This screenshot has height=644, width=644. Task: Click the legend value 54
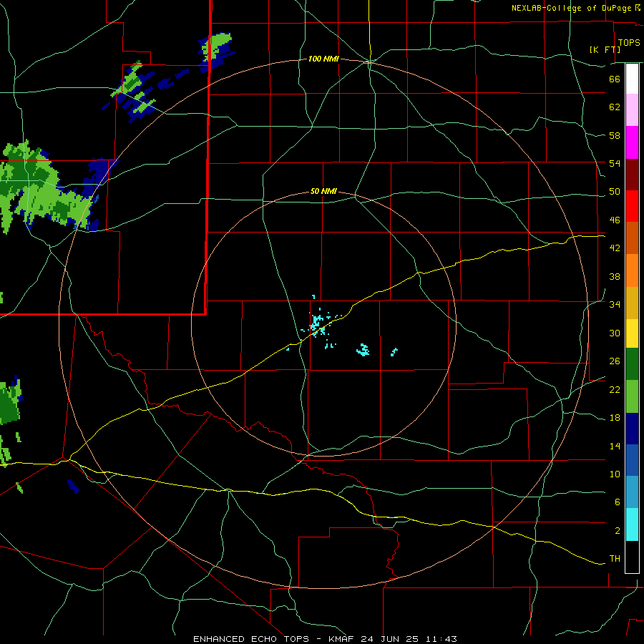coord(615,163)
